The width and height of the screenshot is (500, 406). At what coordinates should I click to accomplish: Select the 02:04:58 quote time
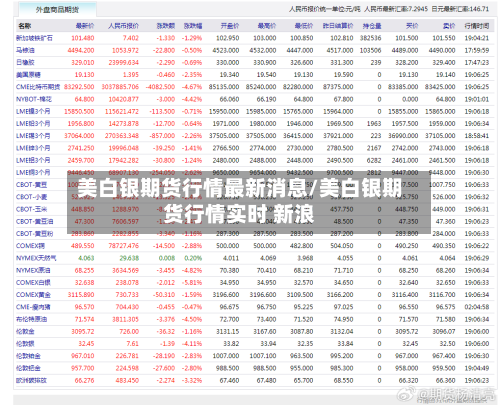coord(477,307)
